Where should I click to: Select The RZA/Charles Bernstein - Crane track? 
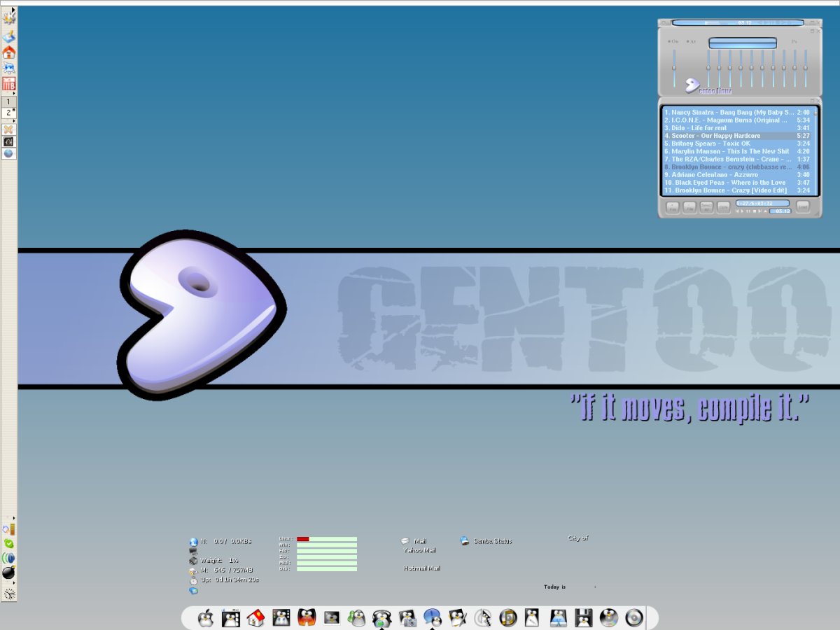pyautogui.click(x=737, y=159)
